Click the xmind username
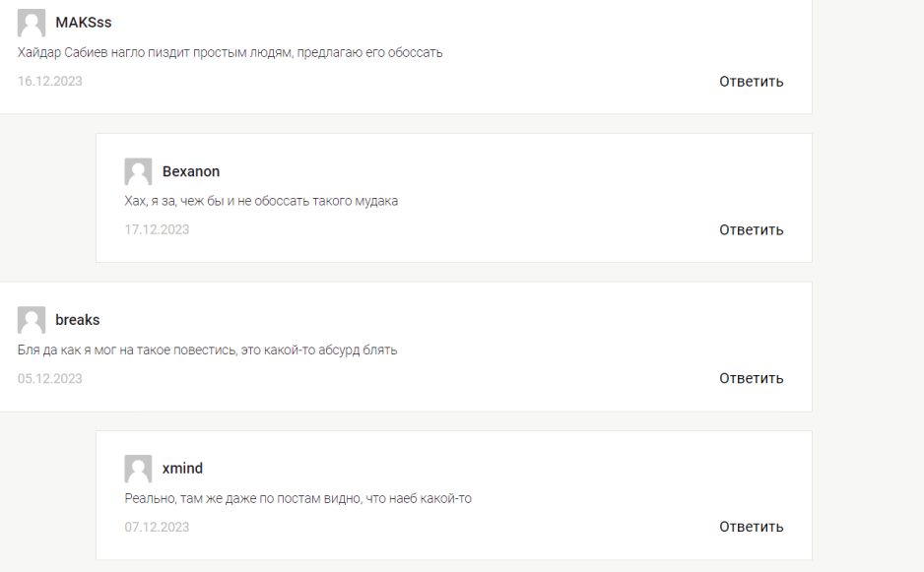924x572 pixels. coord(182,469)
